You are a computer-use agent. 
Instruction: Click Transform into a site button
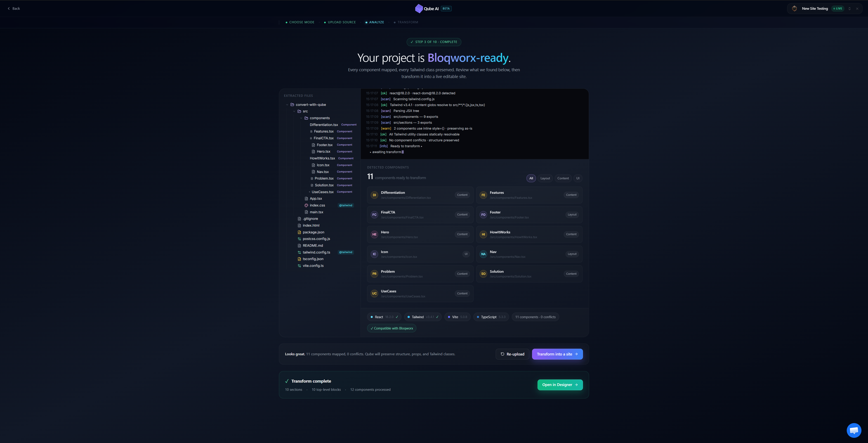pyautogui.click(x=557, y=354)
